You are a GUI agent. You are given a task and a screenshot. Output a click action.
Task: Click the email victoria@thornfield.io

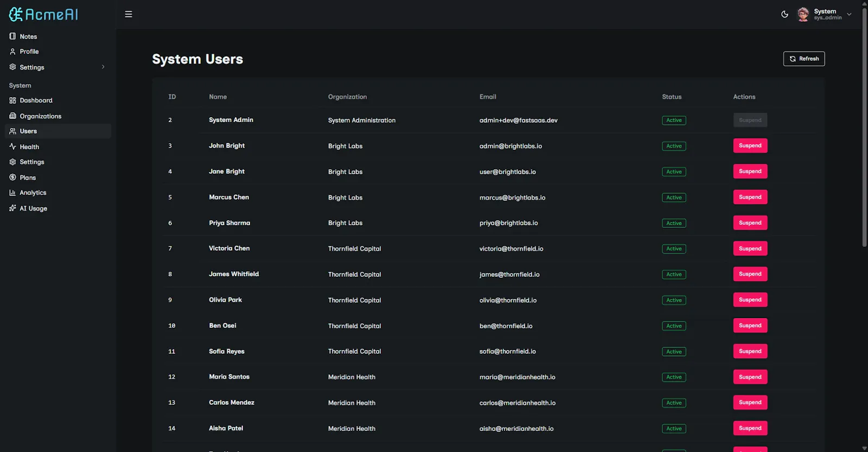tap(511, 249)
